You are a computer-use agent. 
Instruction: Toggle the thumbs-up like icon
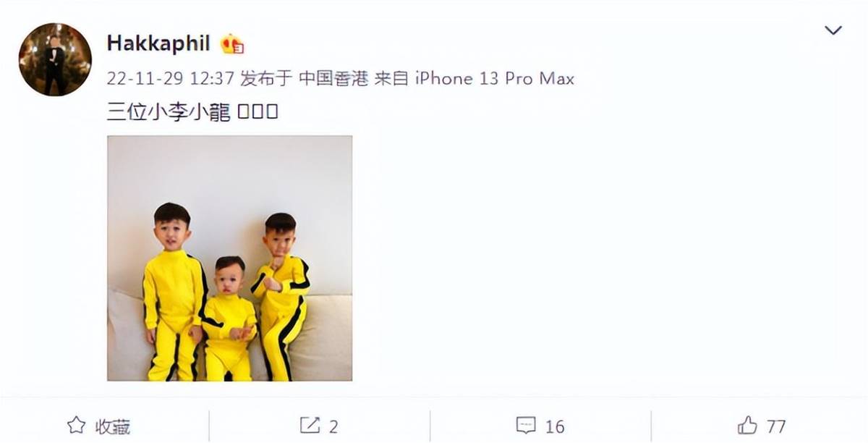(x=748, y=426)
